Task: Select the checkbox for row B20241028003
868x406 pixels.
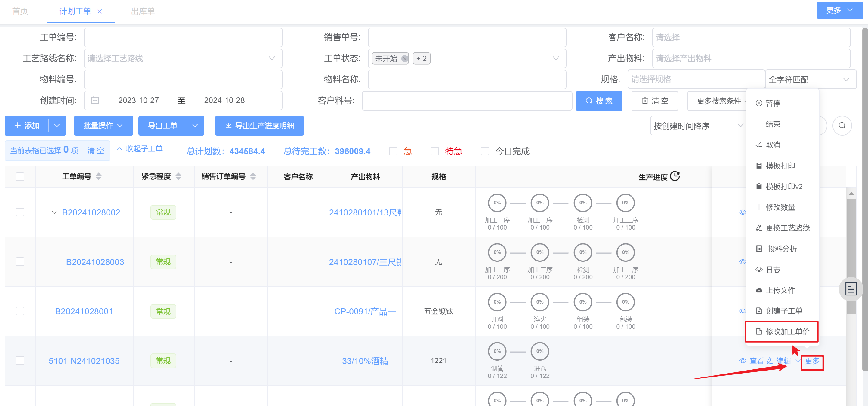Action: pos(20,261)
